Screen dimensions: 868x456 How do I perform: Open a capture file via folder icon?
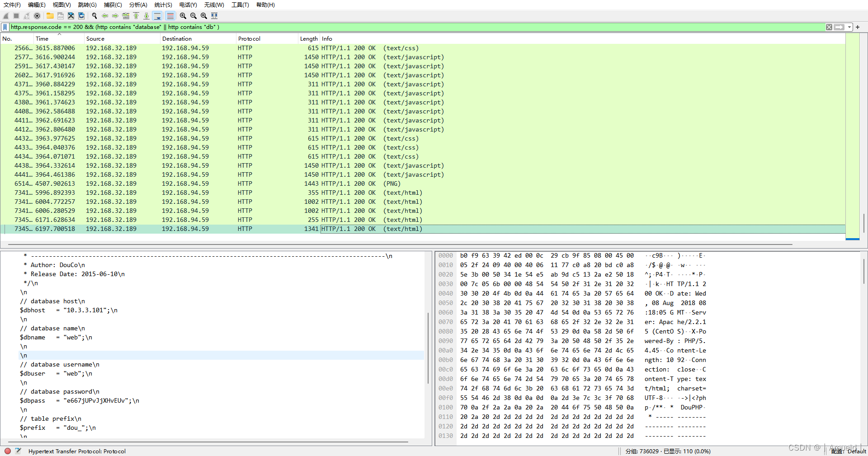point(50,16)
